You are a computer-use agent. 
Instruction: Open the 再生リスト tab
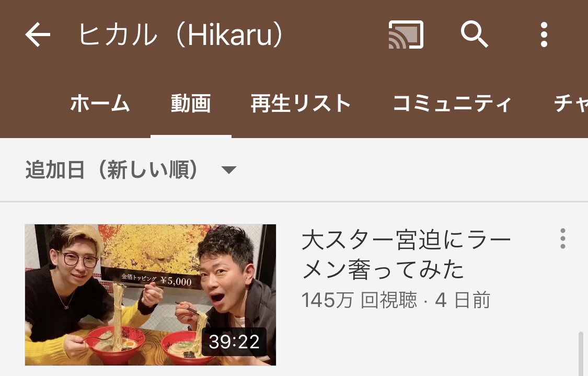[301, 103]
